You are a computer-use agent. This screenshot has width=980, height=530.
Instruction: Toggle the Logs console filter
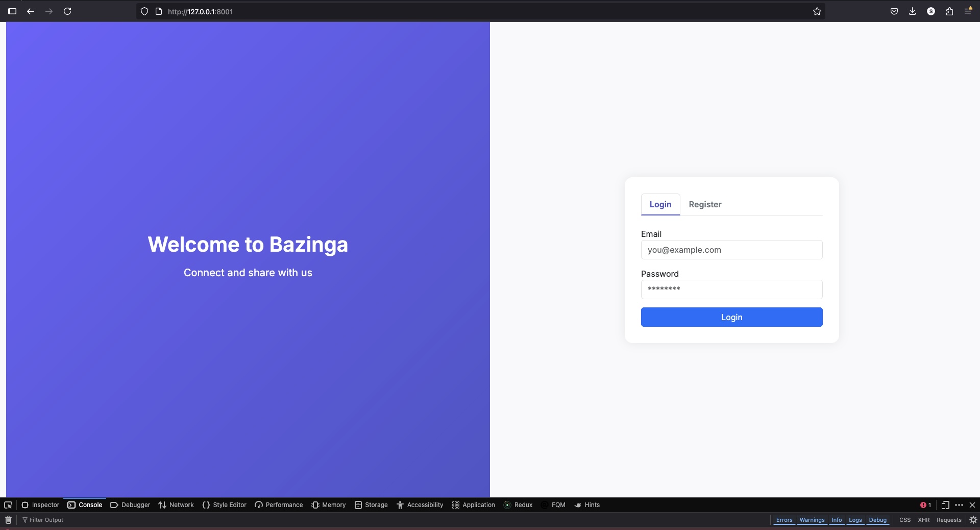[855, 520]
